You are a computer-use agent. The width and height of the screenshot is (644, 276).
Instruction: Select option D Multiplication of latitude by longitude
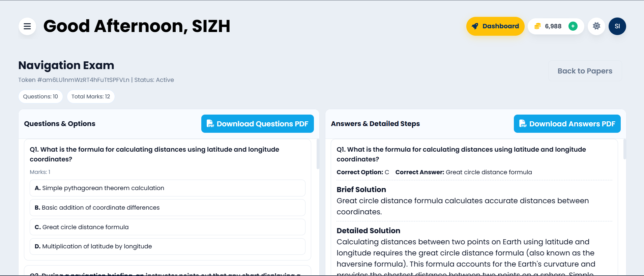coord(167,246)
